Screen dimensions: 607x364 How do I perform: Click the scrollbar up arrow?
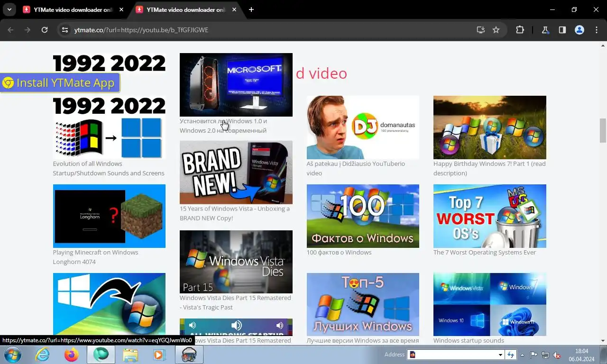point(603,45)
